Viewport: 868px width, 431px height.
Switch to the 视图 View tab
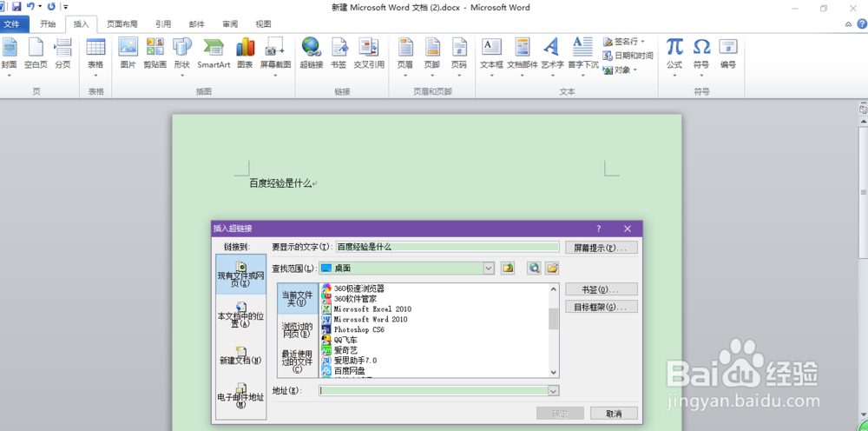(264, 24)
